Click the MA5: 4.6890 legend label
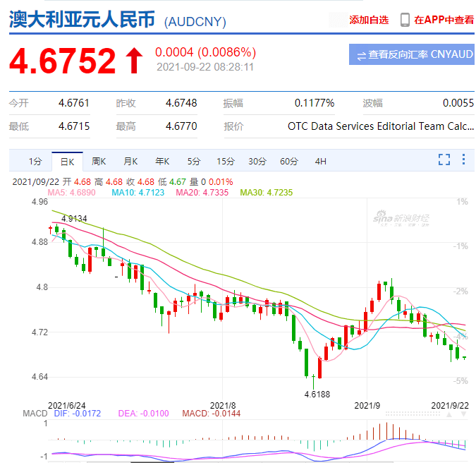 click(72, 192)
